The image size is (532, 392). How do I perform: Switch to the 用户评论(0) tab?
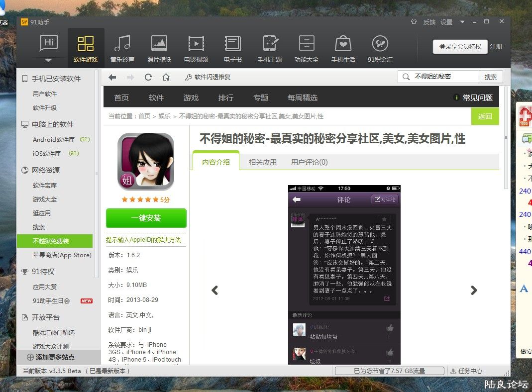pos(309,162)
